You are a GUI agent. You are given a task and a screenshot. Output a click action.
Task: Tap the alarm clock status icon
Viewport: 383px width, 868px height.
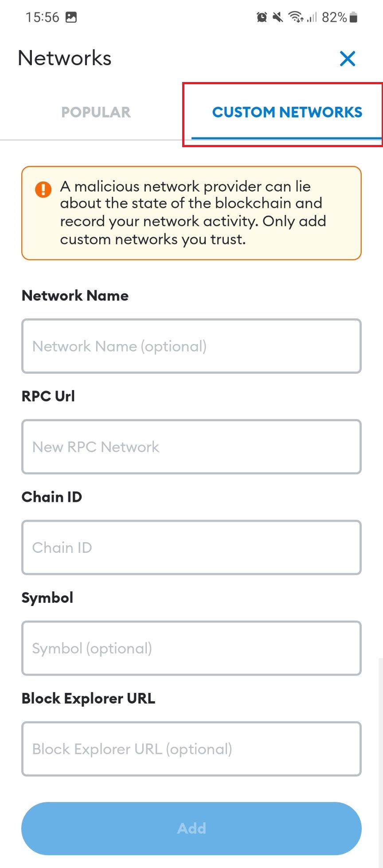[x=262, y=17]
